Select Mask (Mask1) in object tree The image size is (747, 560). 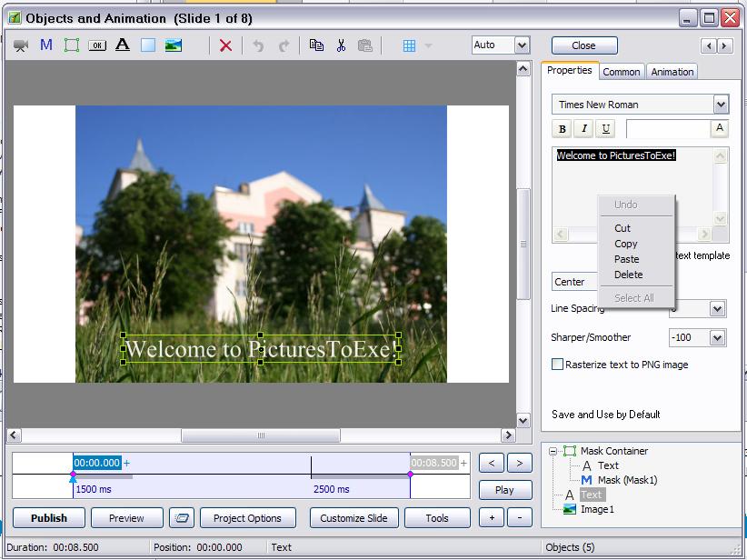pos(627,480)
